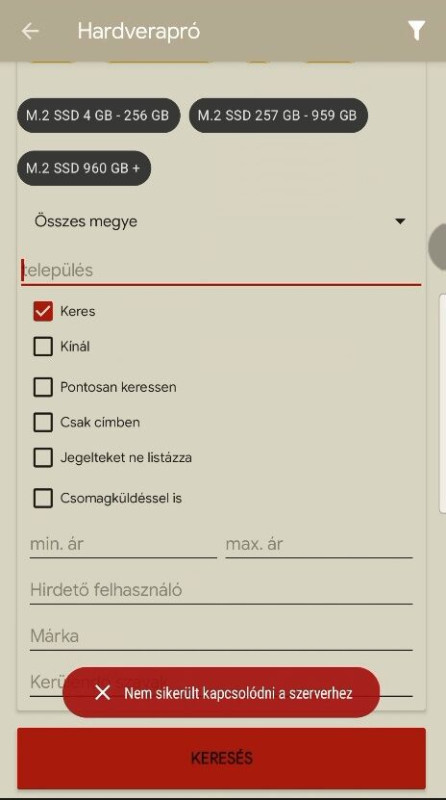The height and width of the screenshot is (800, 446).
Task: Select M.2 SSD 257 GB - 959 GB chip
Action: (278, 115)
